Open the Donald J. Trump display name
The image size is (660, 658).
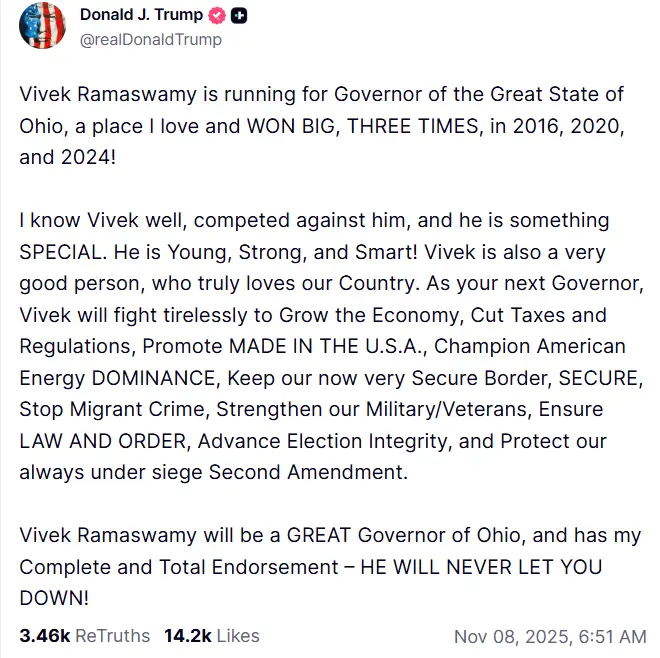140,16
